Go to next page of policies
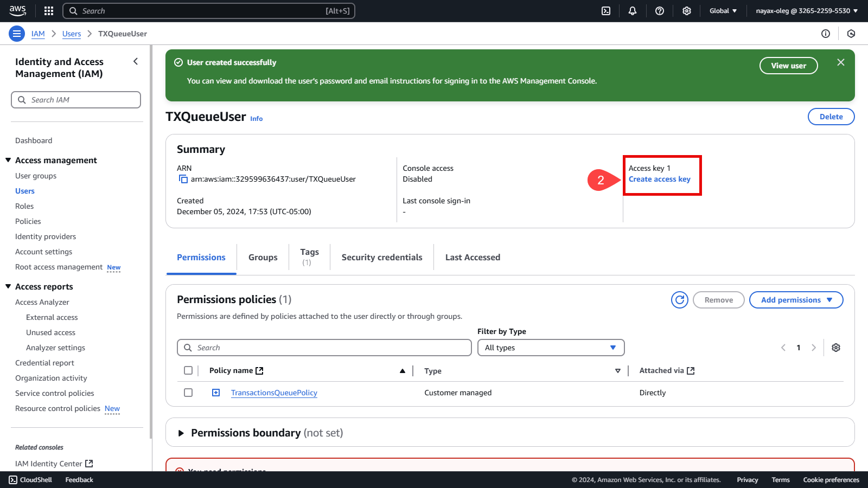 tap(814, 348)
